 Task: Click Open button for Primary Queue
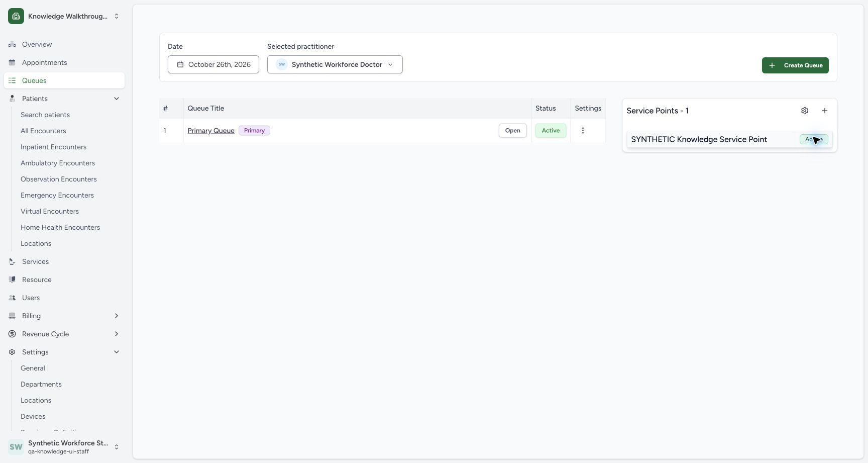513,131
